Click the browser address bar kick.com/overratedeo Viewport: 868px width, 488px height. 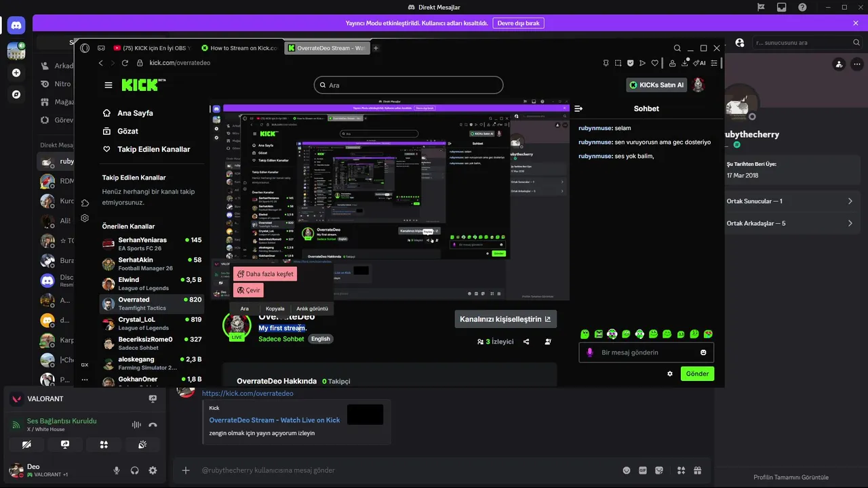180,63
